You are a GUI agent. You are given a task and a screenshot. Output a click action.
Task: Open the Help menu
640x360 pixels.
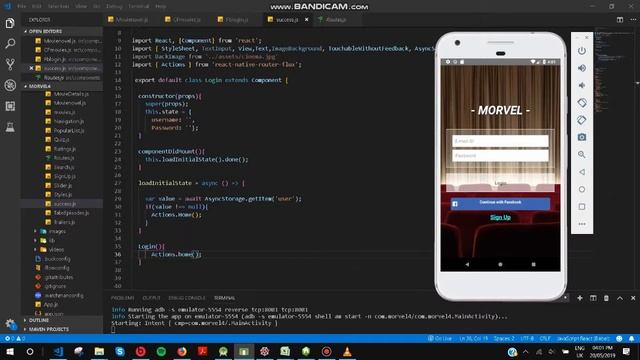(160, 6)
